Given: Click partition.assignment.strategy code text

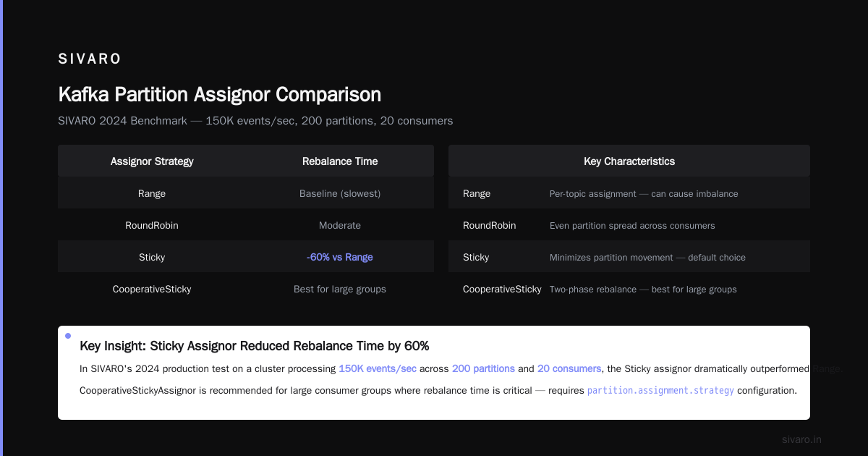Looking at the screenshot, I should [x=660, y=391].
